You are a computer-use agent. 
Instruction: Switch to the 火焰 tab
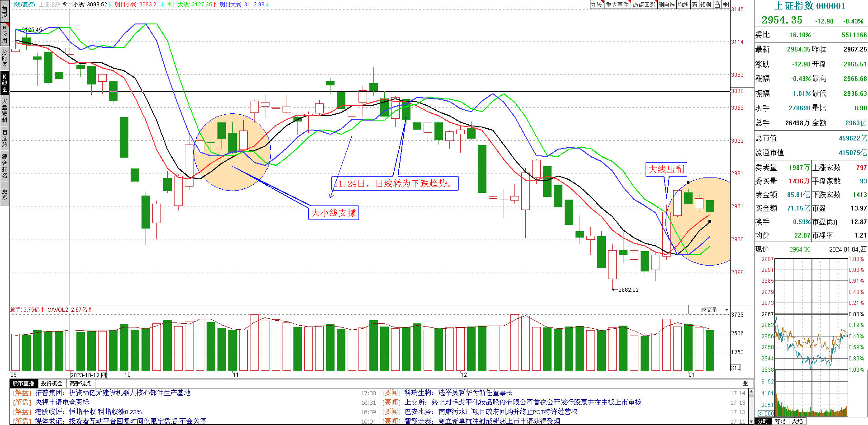coord(797,421)
